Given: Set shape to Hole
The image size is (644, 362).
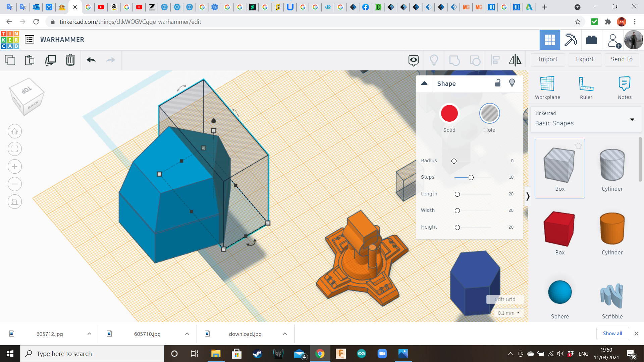Looking at the screenshot, I should click(x=489, y=114).
